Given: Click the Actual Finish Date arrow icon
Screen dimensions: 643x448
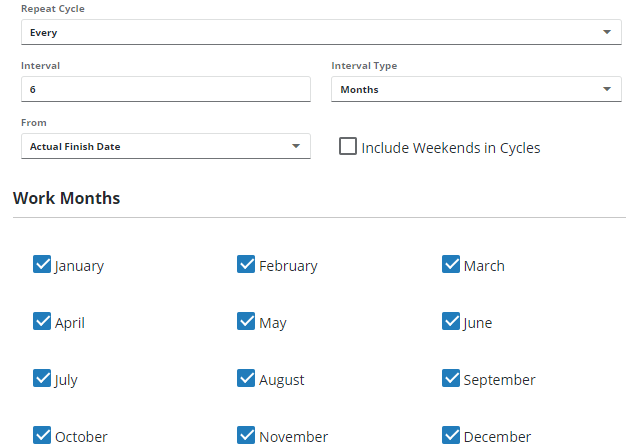Looking at the screenshot, I should coord(296,146).
